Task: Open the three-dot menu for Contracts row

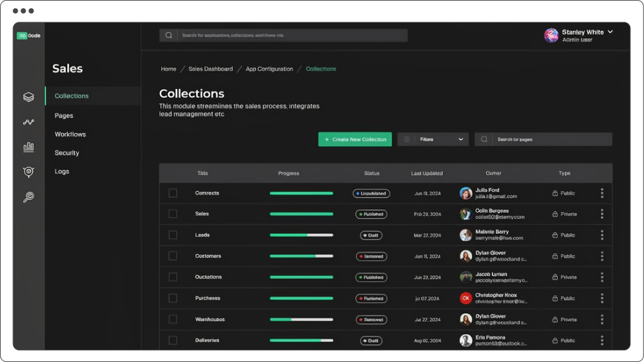Action: [x=602, y=193]
